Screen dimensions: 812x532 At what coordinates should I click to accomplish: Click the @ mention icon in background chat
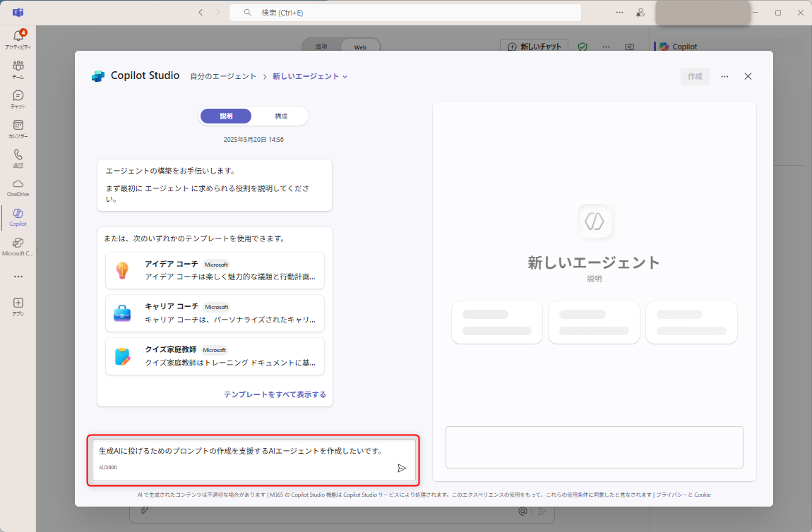coord(523,512)
